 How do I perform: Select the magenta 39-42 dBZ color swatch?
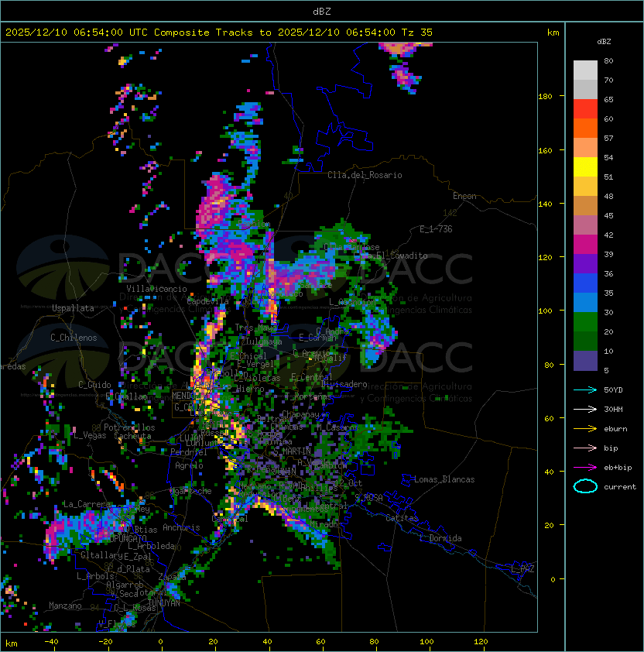click(x=585, y=245)
